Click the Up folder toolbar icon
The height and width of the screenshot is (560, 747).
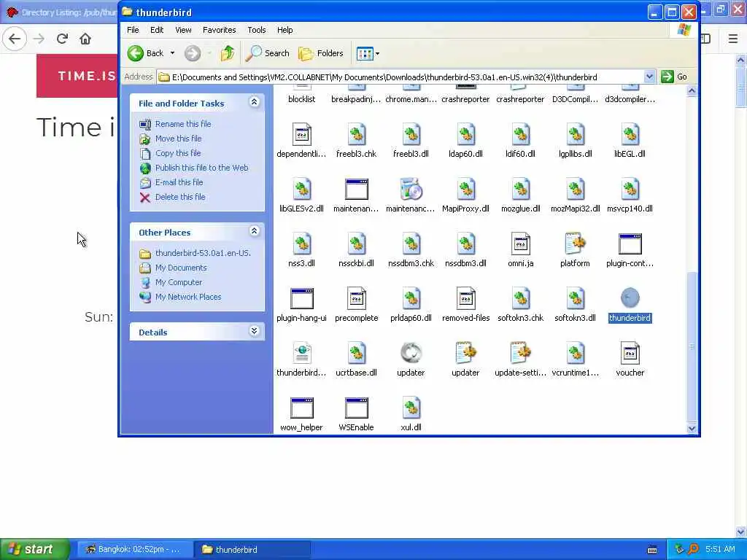point(228,53)
